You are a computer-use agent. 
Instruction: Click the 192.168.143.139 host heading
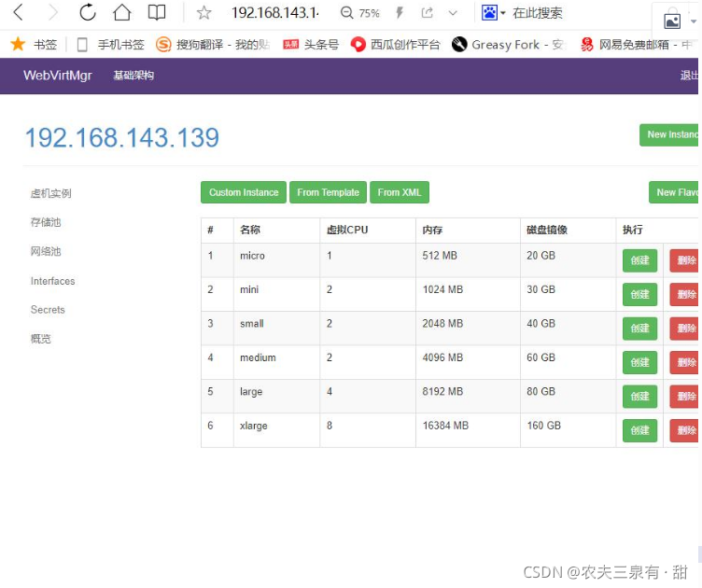coord(121,137)
